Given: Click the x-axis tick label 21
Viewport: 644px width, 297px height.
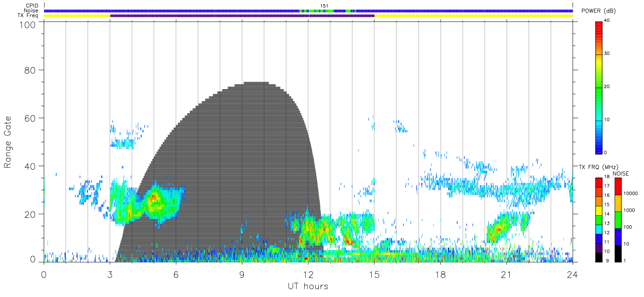Looking at the screenshot, I should point(507,274).
